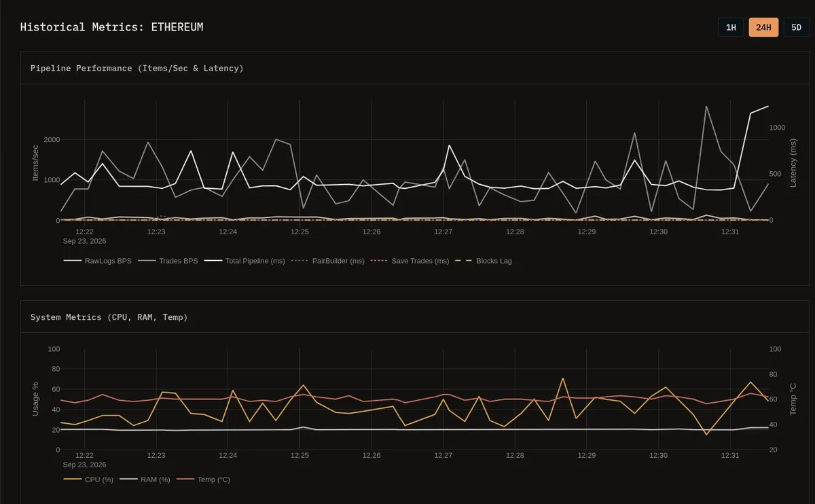Screen dimensions: 815x504
Task: Switch to the 5D time range
Action: point(796,27)
